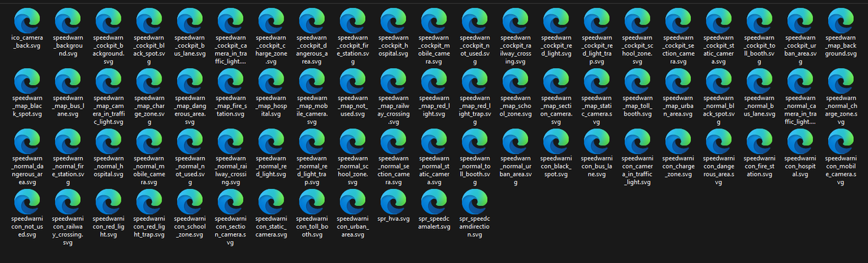Click speedwarn_normal_section_camera.svg icon
The height and width of the screenshot is (263, 868).
394,141
